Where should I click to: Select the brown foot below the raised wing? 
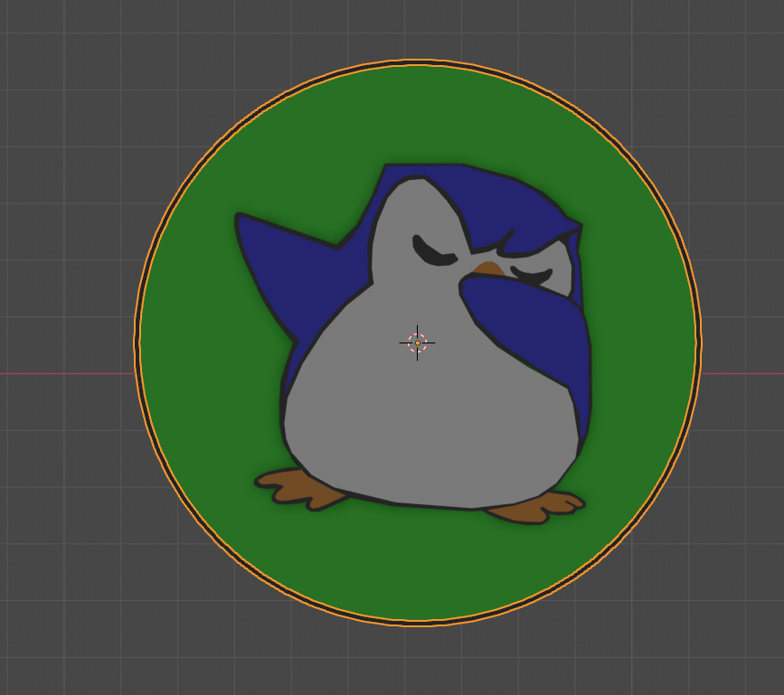tap(299, 490)
